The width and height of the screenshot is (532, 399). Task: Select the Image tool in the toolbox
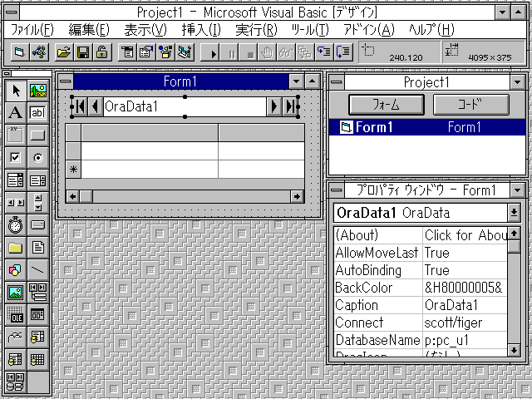tap(16, 292)
